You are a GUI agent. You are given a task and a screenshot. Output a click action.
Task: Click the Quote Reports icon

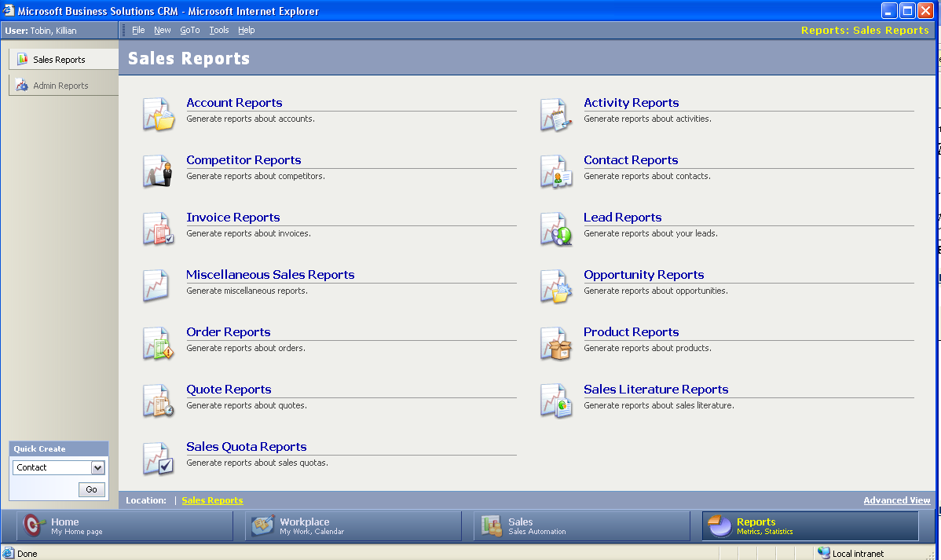pos(159,401)
